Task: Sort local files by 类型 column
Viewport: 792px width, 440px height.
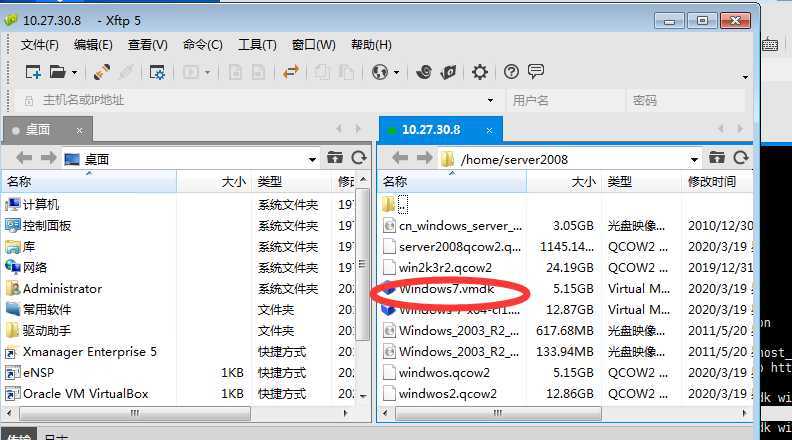Action: (x=292, y=181)
